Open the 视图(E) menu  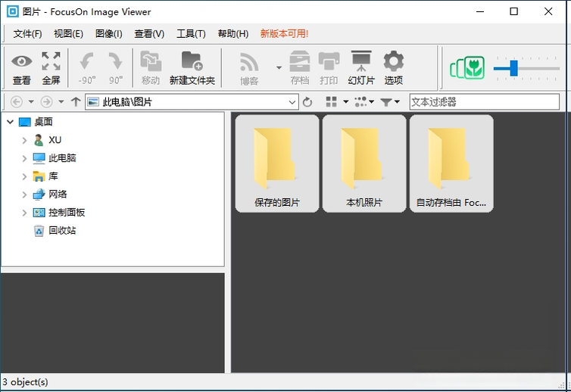(x=68, y=34)
